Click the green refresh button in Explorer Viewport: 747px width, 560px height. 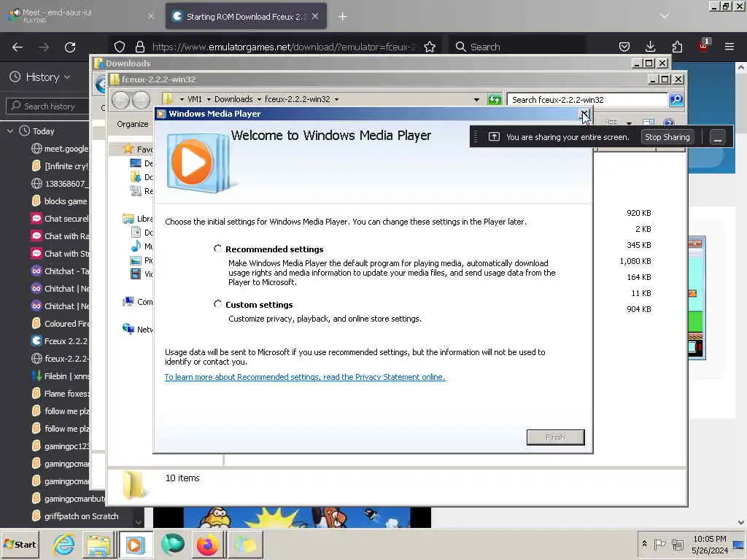[495, 99]
